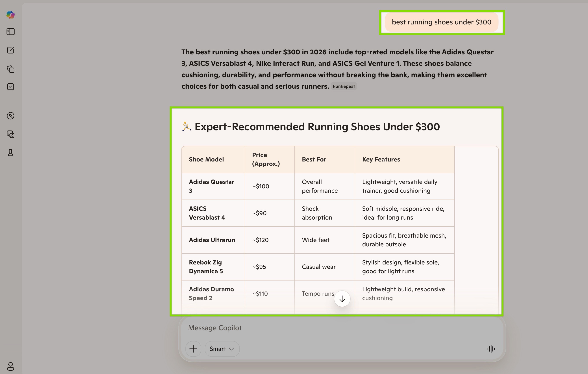Click the 'Price (Approx.)' column header
Image resolution: width=588 pixels, height=374 pixels.
(270, 159)
